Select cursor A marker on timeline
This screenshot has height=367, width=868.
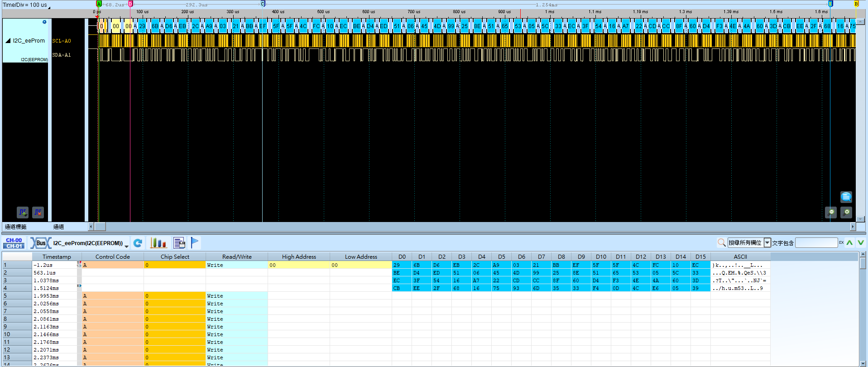[x=99, y=4]
